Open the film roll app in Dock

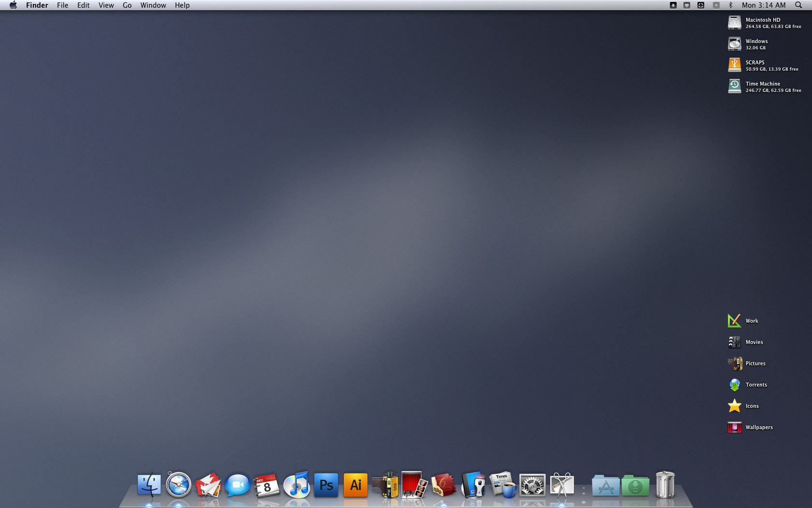pyautogui.click(x=385, y=485)
